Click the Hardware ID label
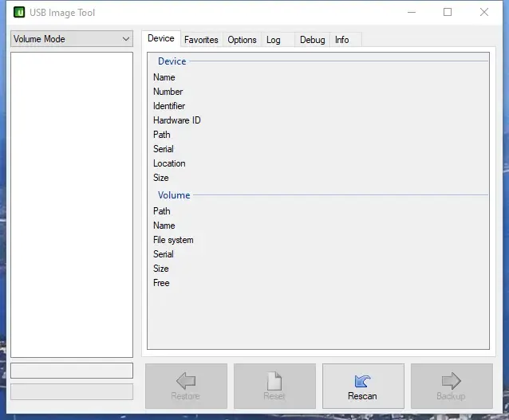Screen dimensions: 509x420 pyautogui.click(x=177, y=120)
